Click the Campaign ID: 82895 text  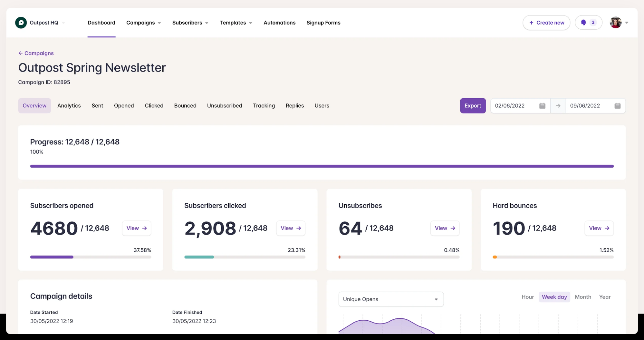coord(44,82)
